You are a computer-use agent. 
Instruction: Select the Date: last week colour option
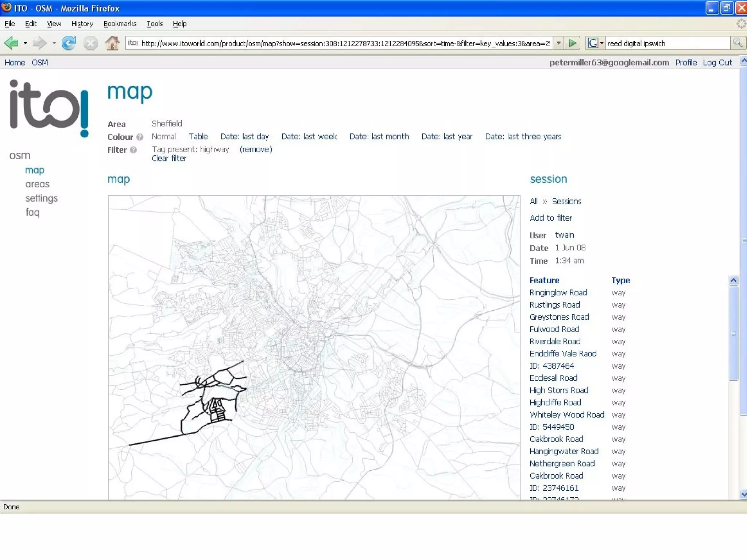pyautogui.click(x=309, y=136)
